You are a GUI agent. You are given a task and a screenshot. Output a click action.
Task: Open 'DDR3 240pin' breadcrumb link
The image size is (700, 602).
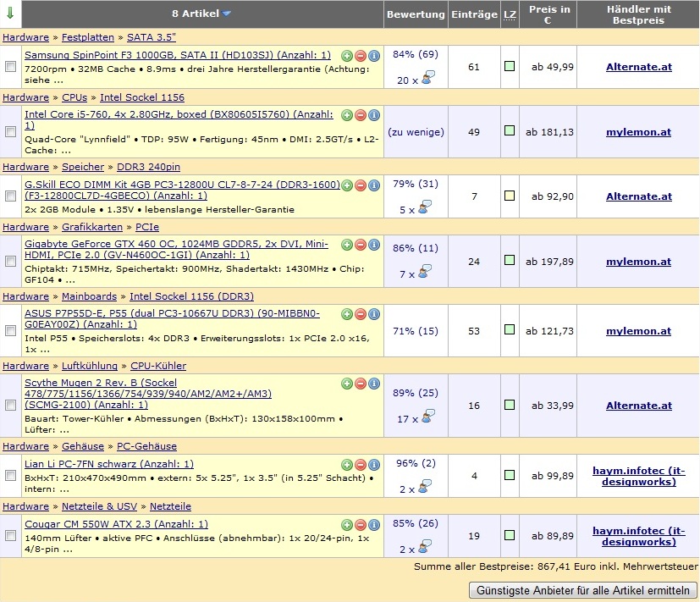pyautogui.click(x=149, y=167)
